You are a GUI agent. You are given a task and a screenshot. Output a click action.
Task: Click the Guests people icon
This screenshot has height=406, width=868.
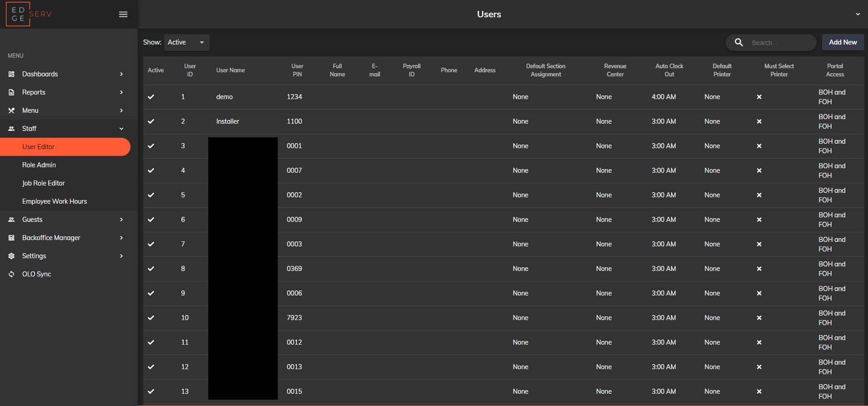point(12,220)
